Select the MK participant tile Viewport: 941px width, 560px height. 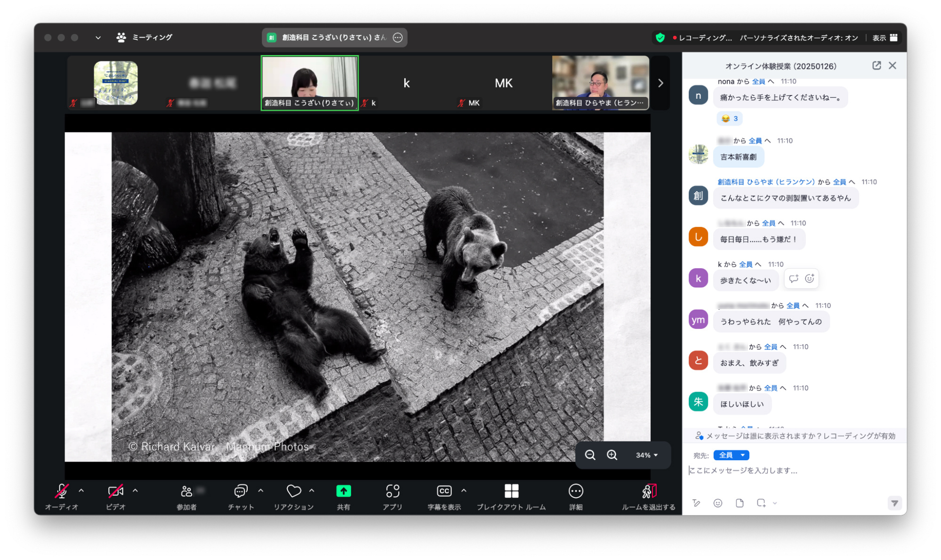[504, 83]
